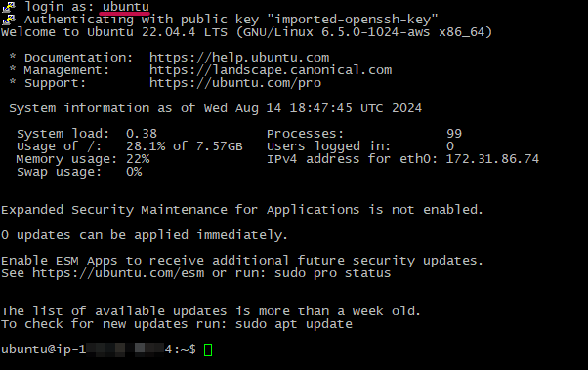Click the PuTTY icon beside 'Authenticating with public key'
Viewport: 588px width, 370px height.
(x=9, y=20)
